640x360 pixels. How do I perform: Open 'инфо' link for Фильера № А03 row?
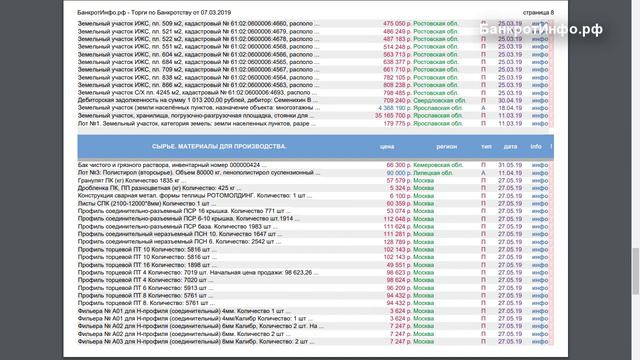(540, 342)
